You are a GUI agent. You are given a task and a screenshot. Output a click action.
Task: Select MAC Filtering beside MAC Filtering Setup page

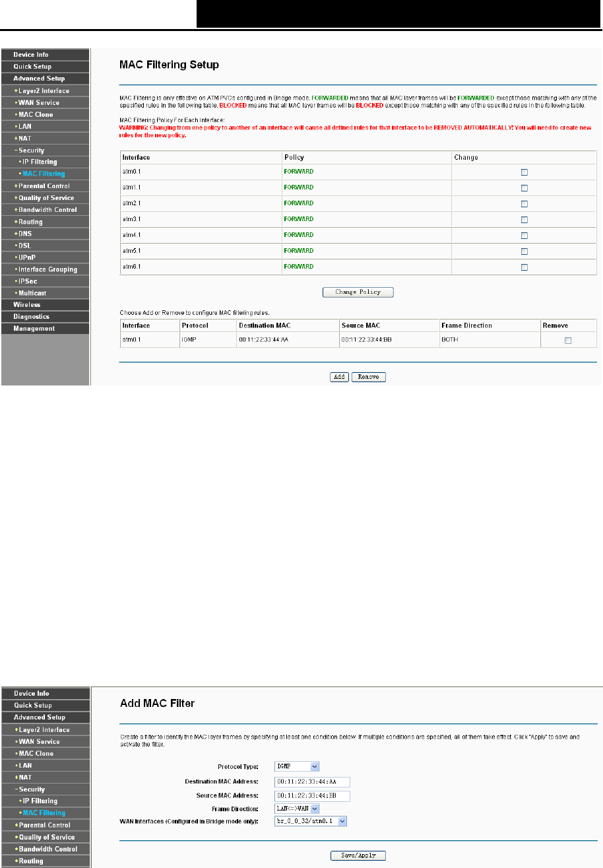[x=45, y=174]
